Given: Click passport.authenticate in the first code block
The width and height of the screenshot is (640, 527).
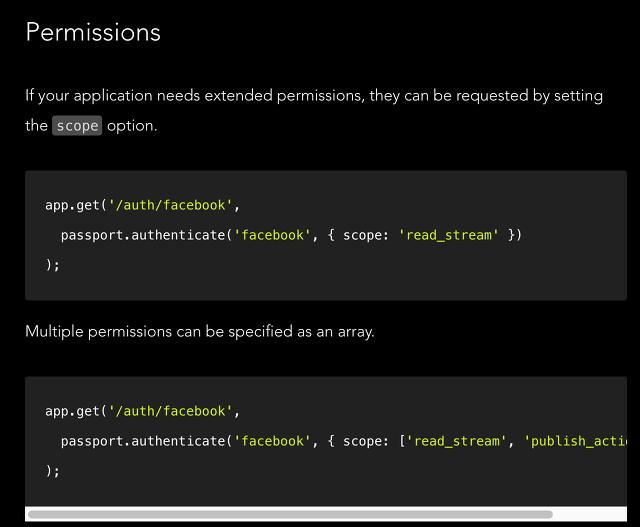Looking at the screenshot, I should (x=143, y=235).
